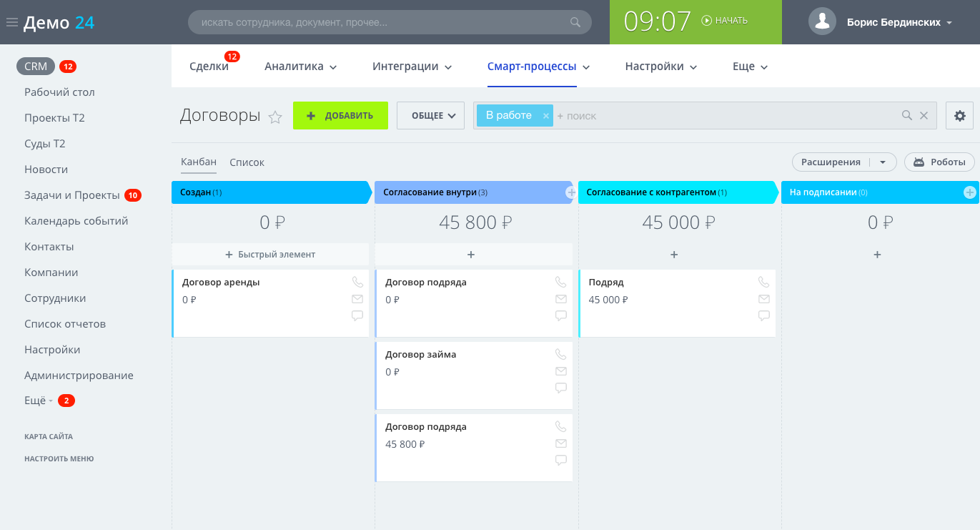Click mail icon on Подряд card
The width and height of the screenshot is (980, 530).
[x=764, y=299]
